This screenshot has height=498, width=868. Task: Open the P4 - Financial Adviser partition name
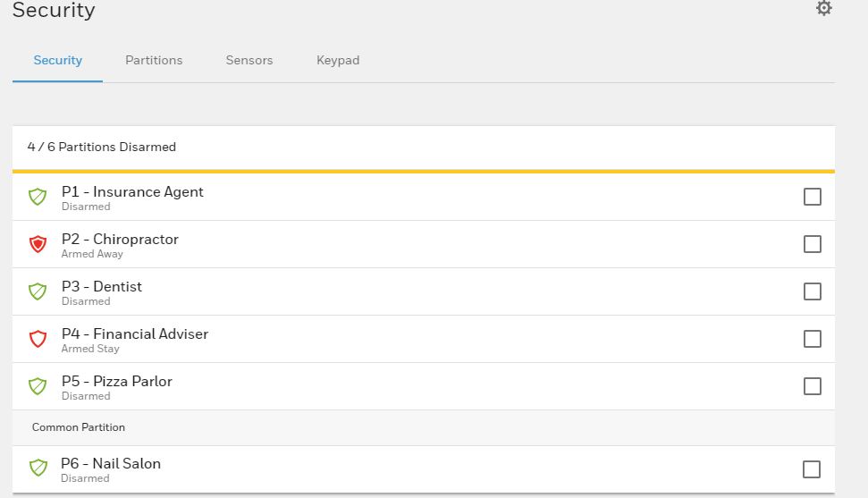point(135,334)
